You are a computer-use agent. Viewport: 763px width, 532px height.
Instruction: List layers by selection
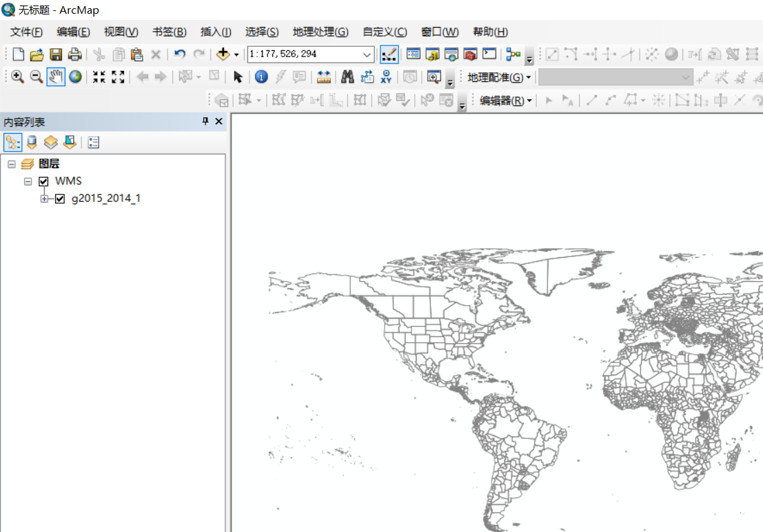(70, 143)
